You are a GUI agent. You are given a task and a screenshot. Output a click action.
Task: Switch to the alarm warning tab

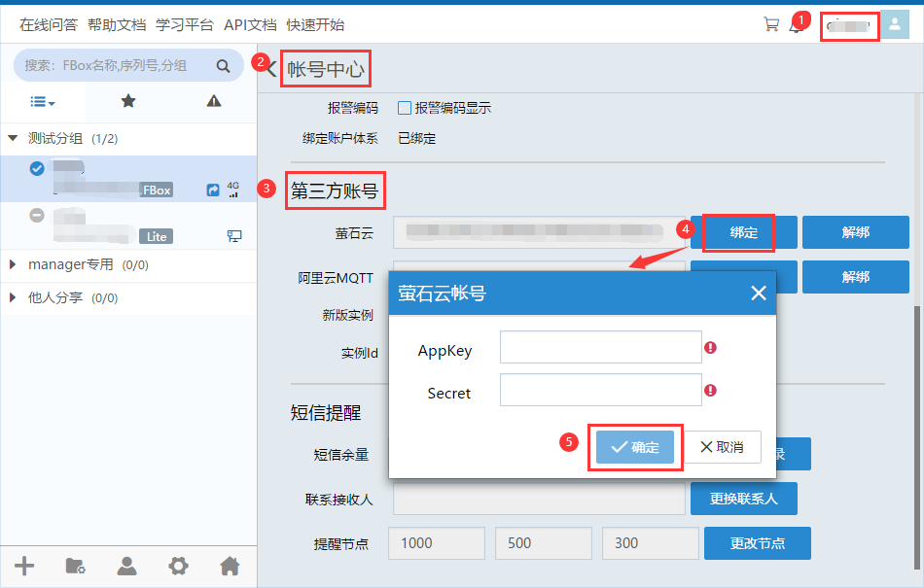[x=214, y=101]
